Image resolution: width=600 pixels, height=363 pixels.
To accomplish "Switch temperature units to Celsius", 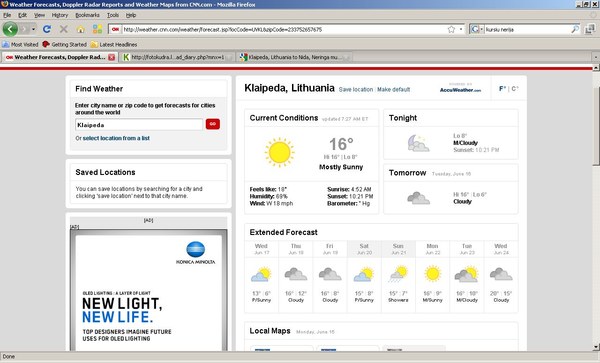I will [x=515, y=89].
